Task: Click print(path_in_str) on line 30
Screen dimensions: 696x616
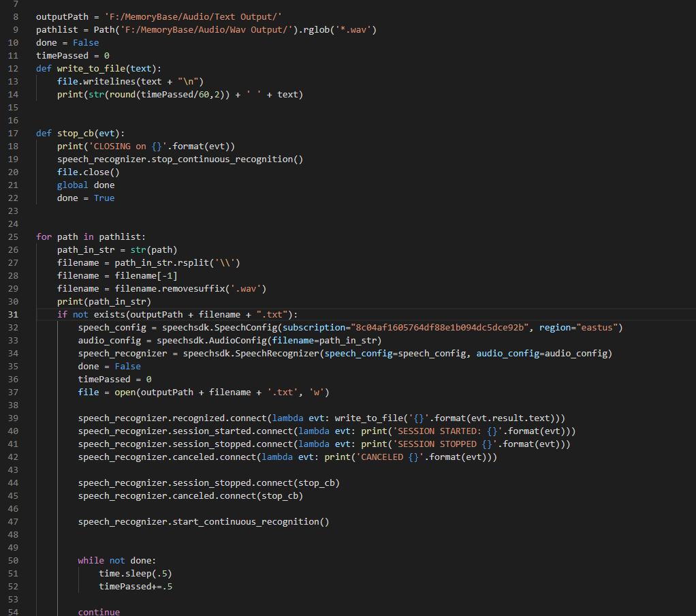Action: point(104,302)
